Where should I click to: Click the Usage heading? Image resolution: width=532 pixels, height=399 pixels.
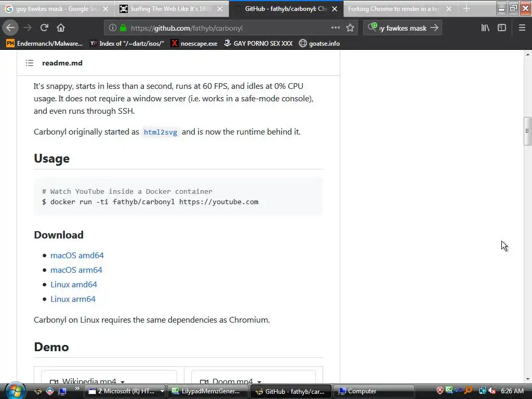point(51,159)
